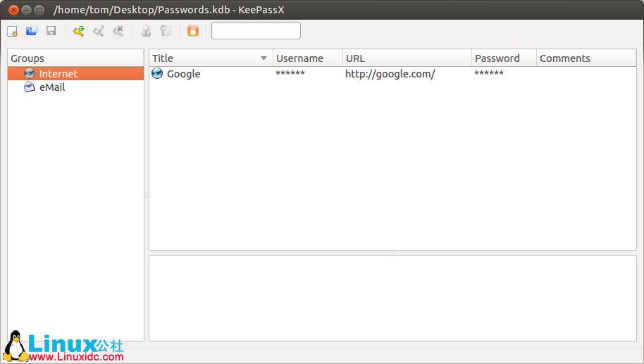Click the Internet group globe icon
Image resolution: width=644 pixels, height=364 pixels.
tap(30, 73)
